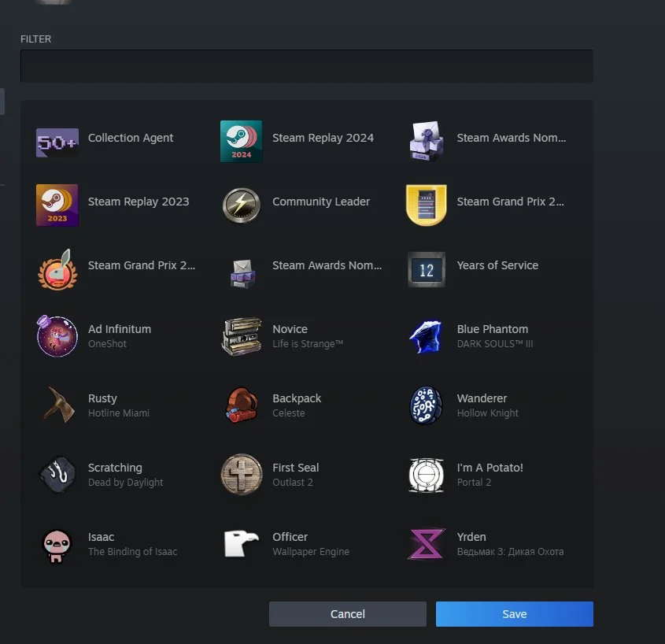
Task: Choose the Hollow Knight Wanderer badge icon
Action: [x=427, y=405]
